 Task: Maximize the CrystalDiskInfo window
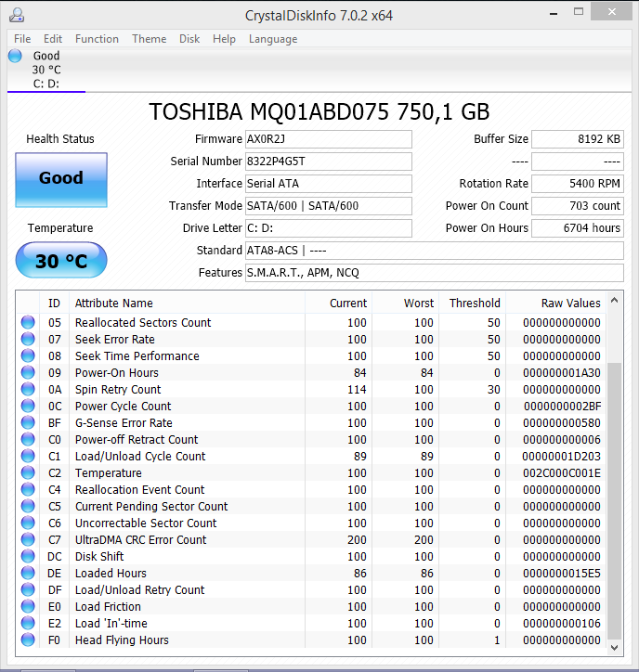click(579, 12)
